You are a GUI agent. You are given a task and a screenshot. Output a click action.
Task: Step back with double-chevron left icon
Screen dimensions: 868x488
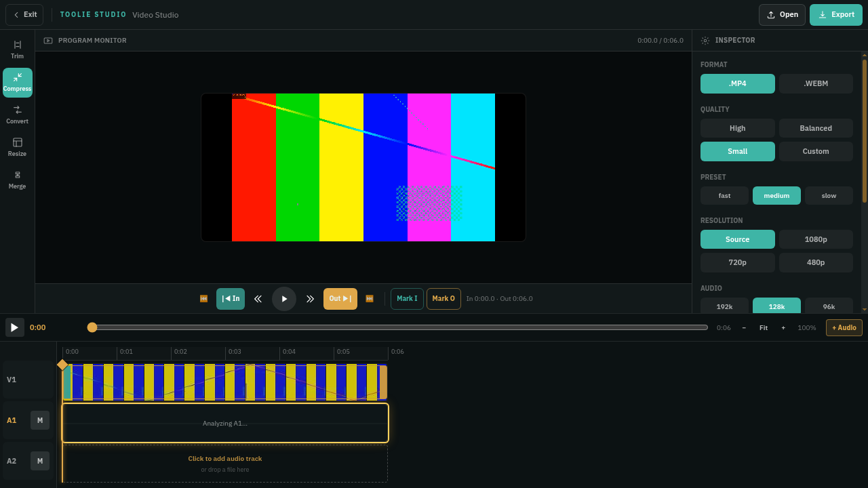point(258,299)
